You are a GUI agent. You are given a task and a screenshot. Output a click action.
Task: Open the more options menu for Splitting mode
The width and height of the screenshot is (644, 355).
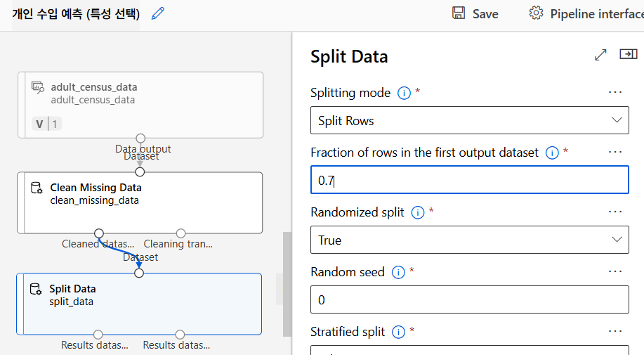615,92
